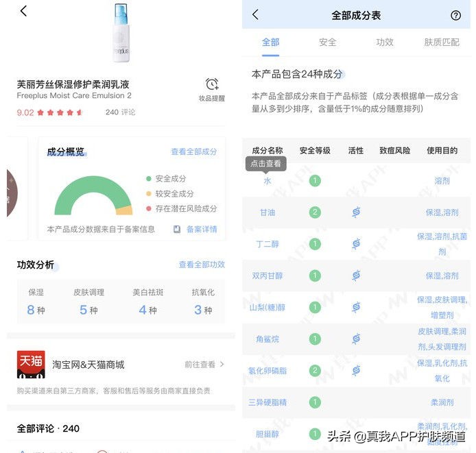Tap safety level 2 badge for 氢化卵磷脂

tap(315, 370)
